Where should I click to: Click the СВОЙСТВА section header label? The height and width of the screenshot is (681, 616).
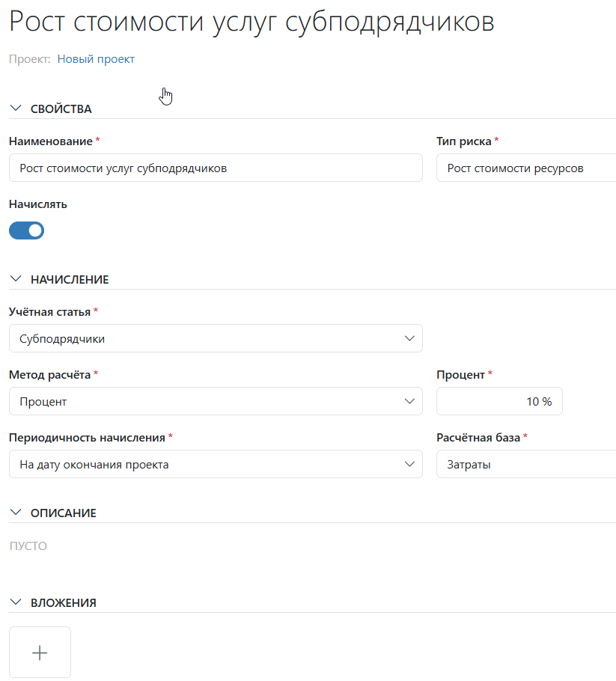pyautogui.click(x=61, y=109)
